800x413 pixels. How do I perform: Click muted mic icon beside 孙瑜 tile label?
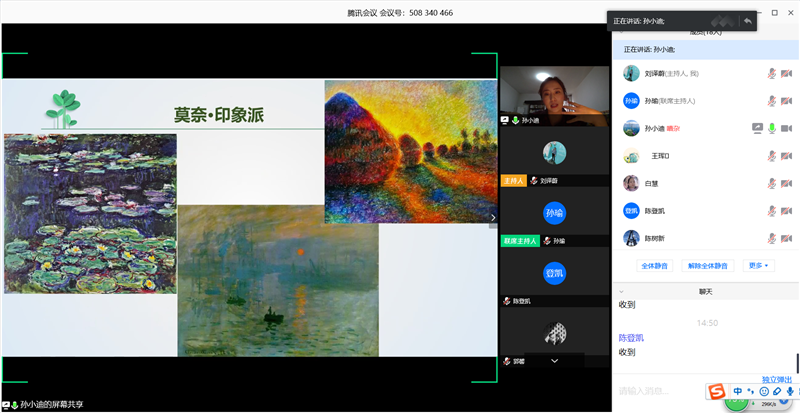pyautogui.click(x=547, y=241)
